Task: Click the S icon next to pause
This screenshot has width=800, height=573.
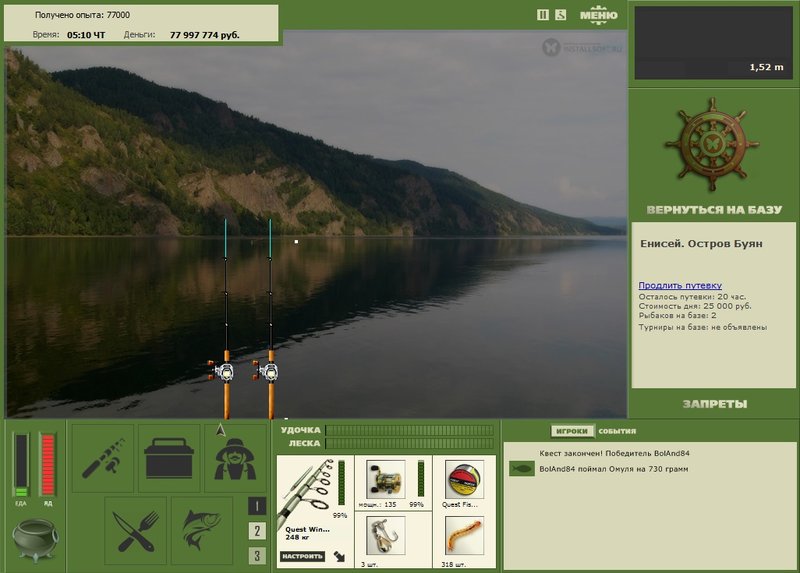Action: click(560, 15)
